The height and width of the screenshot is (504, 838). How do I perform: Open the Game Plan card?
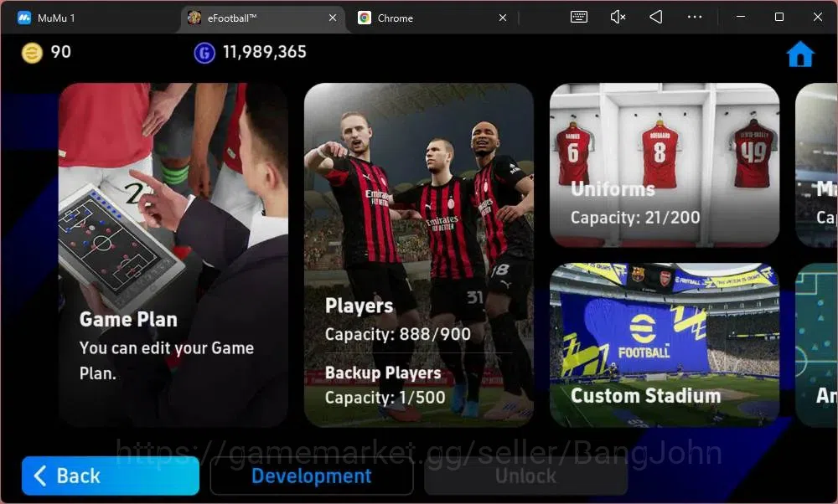[x=173, y=255]
